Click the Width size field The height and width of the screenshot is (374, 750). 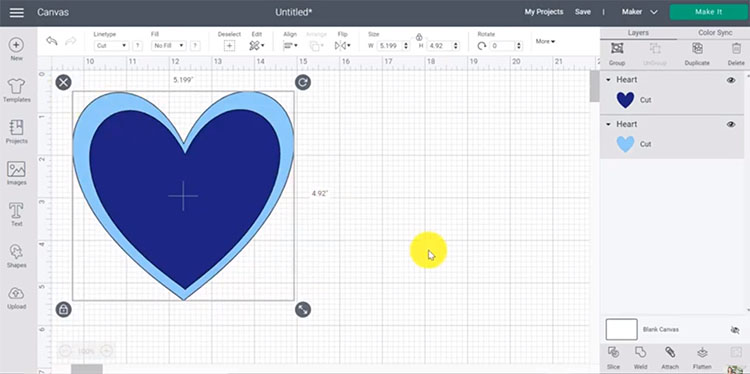(390, 46)
